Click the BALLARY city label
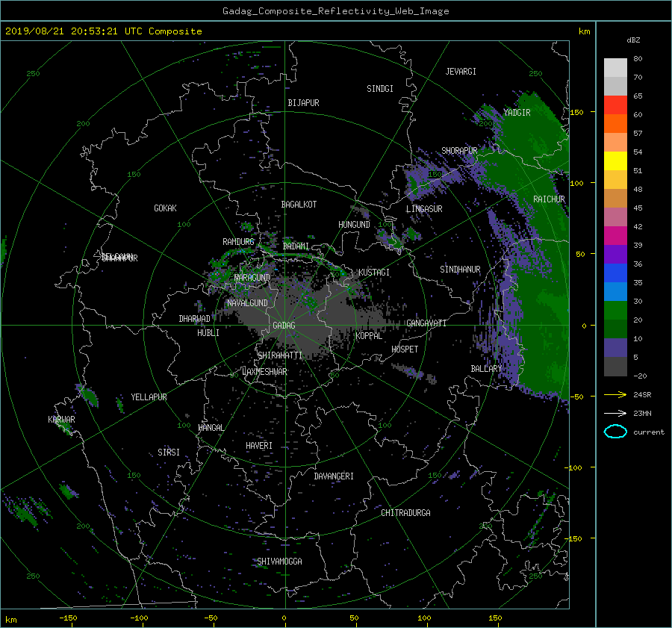The height and width of the screenshot is (628, 672). pyautogui.click(x=486, y=369)
